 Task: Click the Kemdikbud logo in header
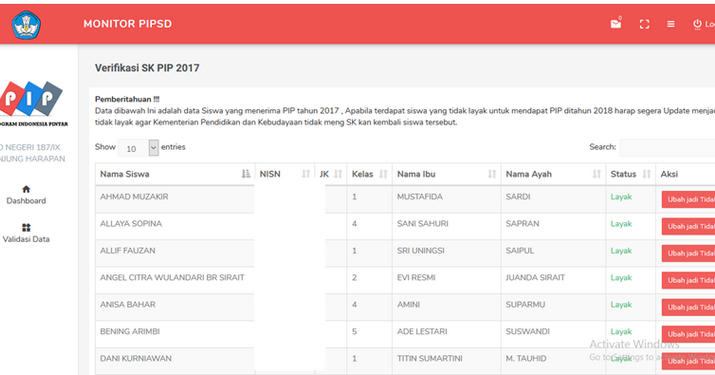26,25
